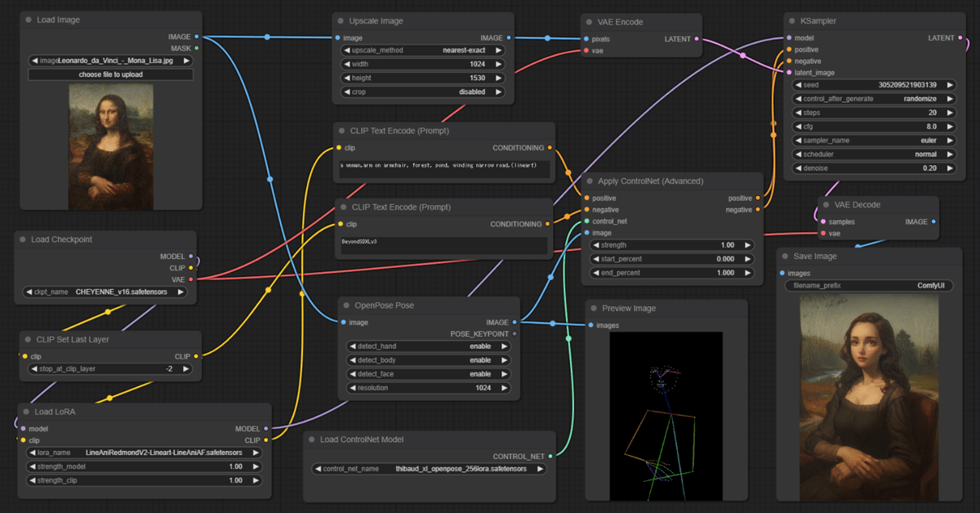Toggle detect_face enable in OpenPose Pose

coord(429,374)
